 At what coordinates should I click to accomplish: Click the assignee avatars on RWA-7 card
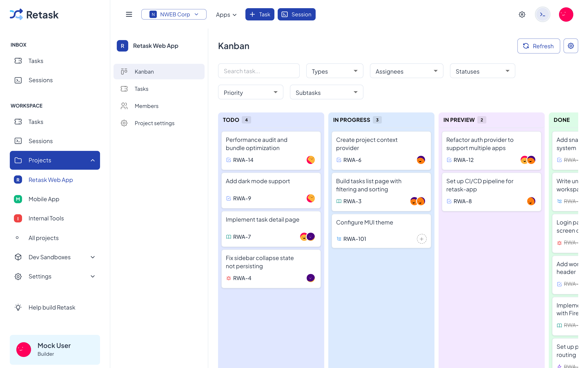(x=307, y=237)
